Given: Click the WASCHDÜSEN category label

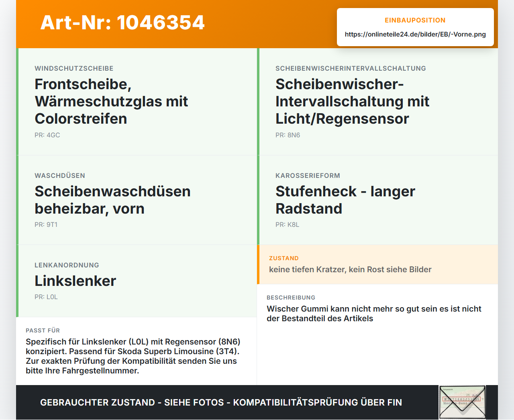Looking at the screenshot, I should (60, 176).
